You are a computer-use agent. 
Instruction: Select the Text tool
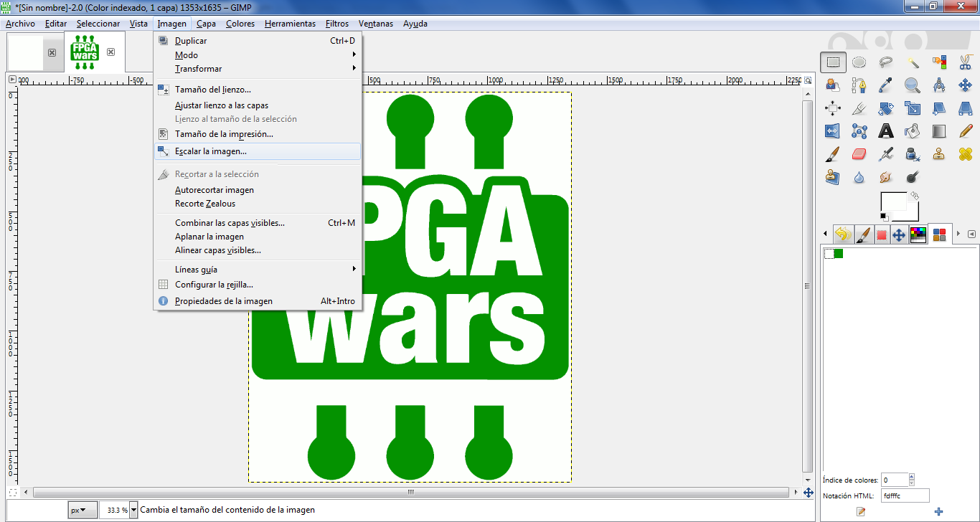[886, 131]
